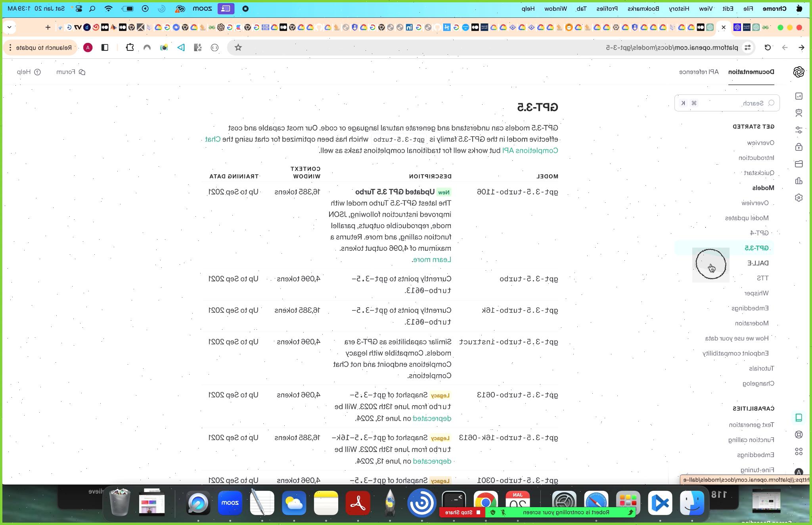Click the Wi-Fi status icon in the menu bar
Viewport: 812px width, 525px height.
(108, 8)
